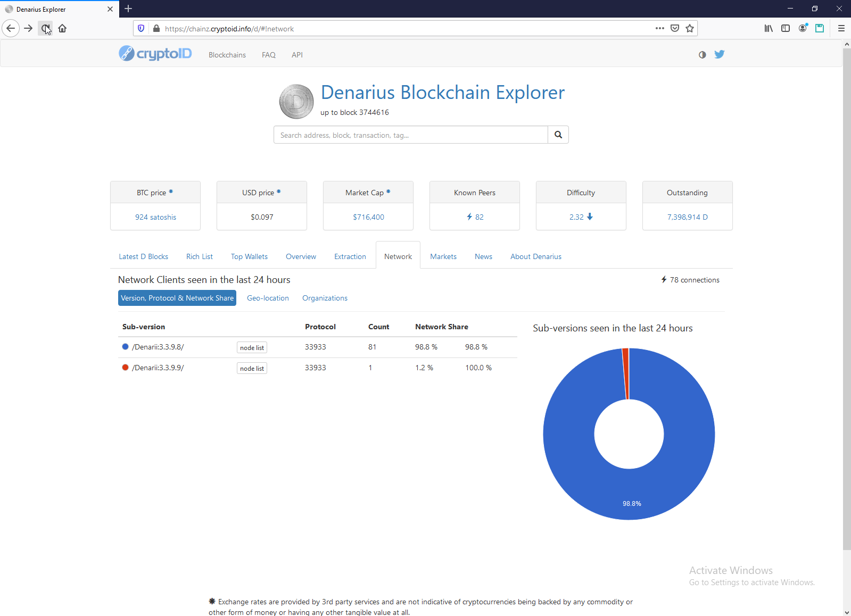Open tracking protection shield info
The image size is (851, 616).
coord(141,28)
